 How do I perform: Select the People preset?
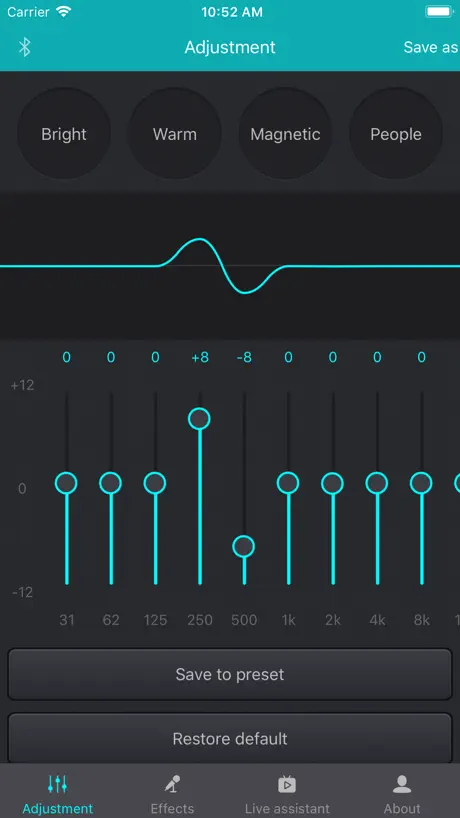pyautogui.click(x=396, y=134)
